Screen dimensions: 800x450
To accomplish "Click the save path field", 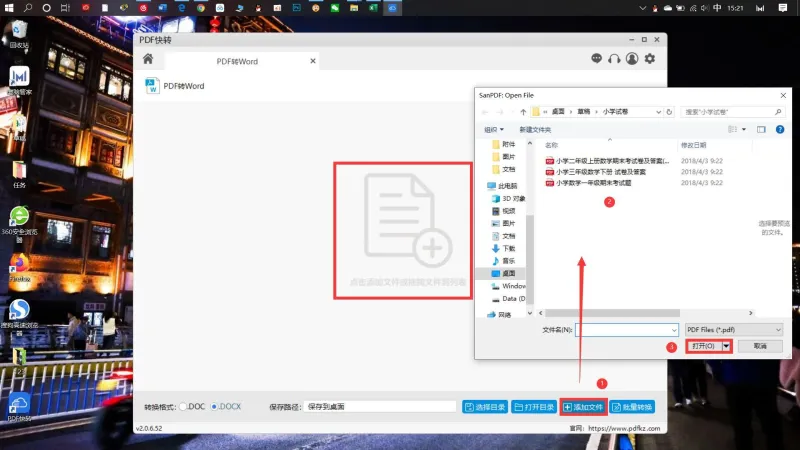I will 380,407.
